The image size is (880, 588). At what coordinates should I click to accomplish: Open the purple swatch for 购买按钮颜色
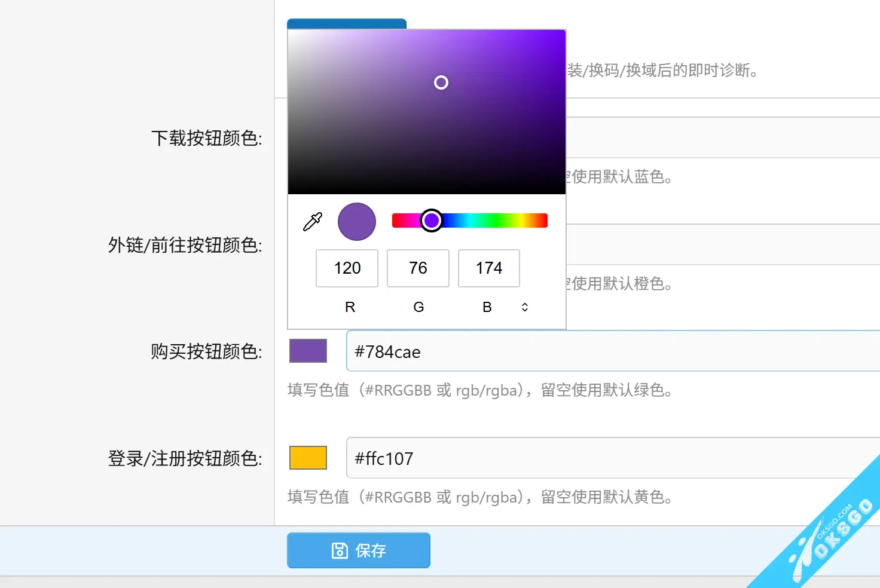coord(308,351)
